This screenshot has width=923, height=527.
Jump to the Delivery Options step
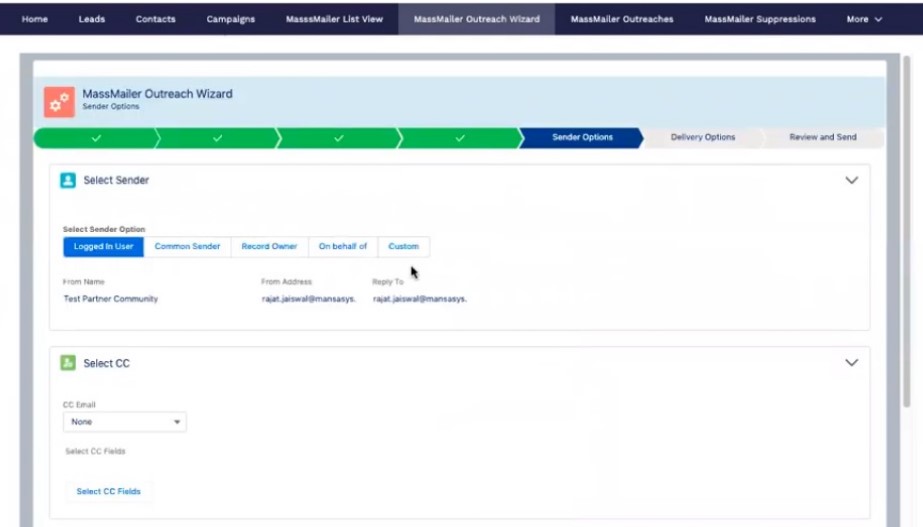click(702, 138)
